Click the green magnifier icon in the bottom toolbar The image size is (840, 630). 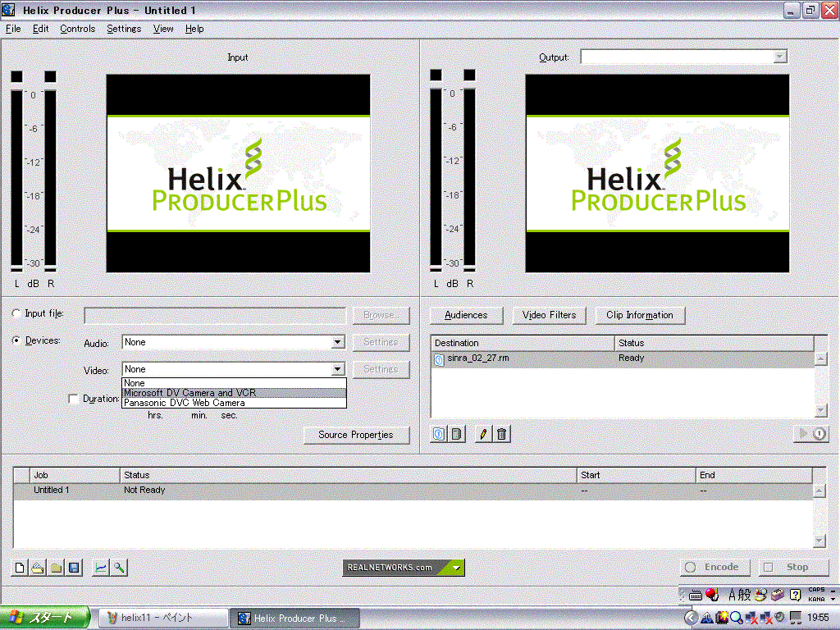tap(119, 568)
